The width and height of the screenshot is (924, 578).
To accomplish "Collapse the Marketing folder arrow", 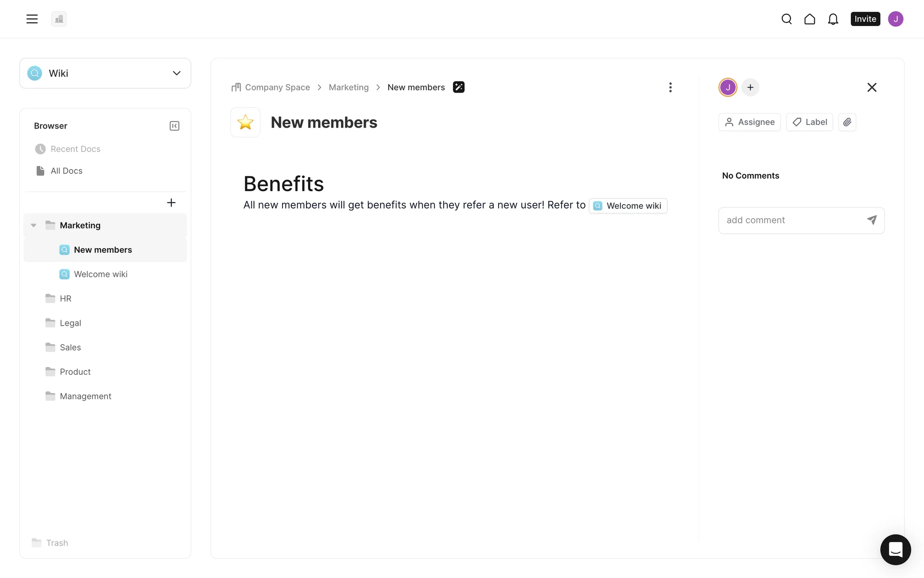I will (34, 225).
